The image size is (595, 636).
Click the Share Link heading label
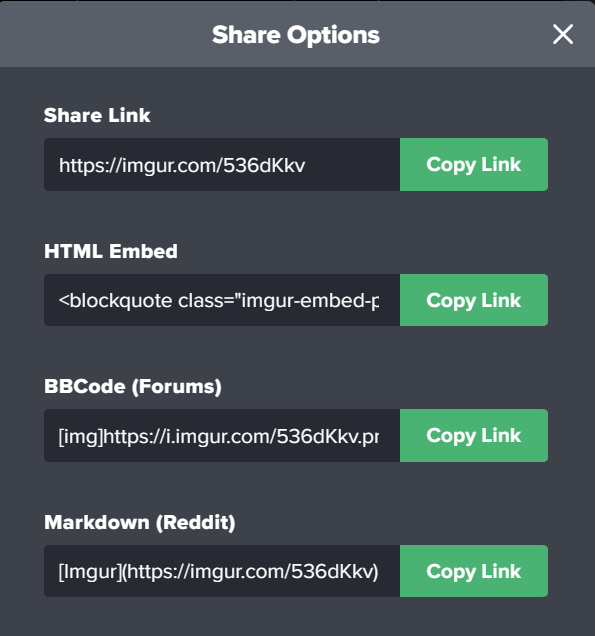pos(97,115)
